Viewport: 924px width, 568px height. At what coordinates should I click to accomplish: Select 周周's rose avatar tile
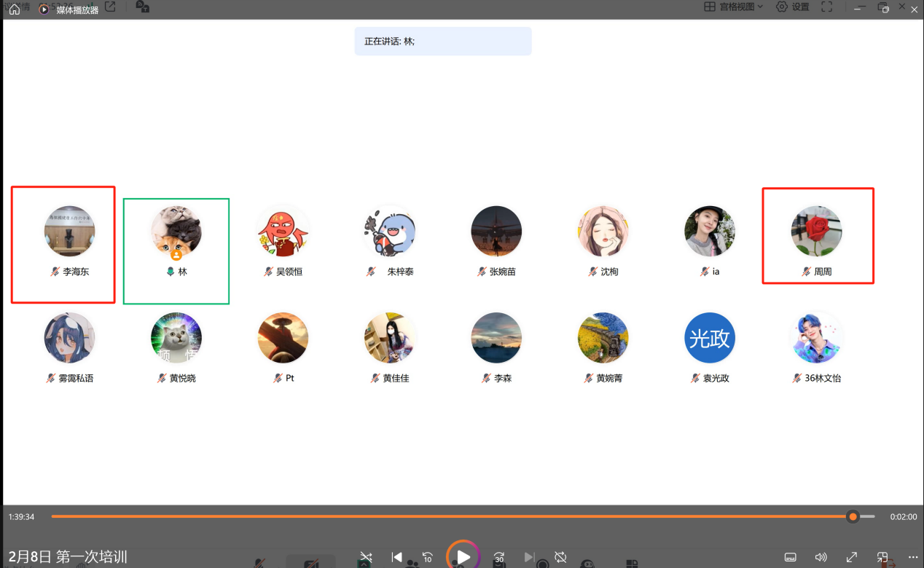point(816,231)
